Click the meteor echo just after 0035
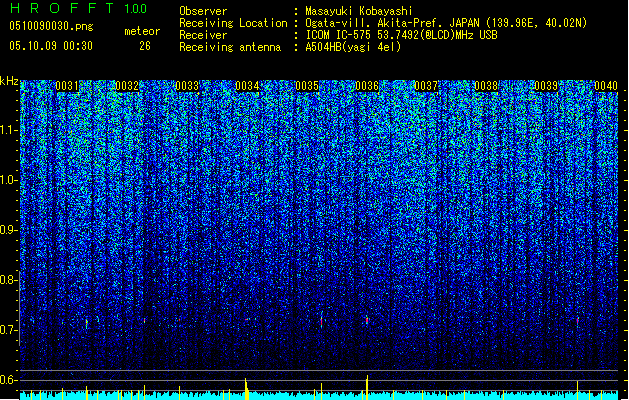 click(321, 321)
